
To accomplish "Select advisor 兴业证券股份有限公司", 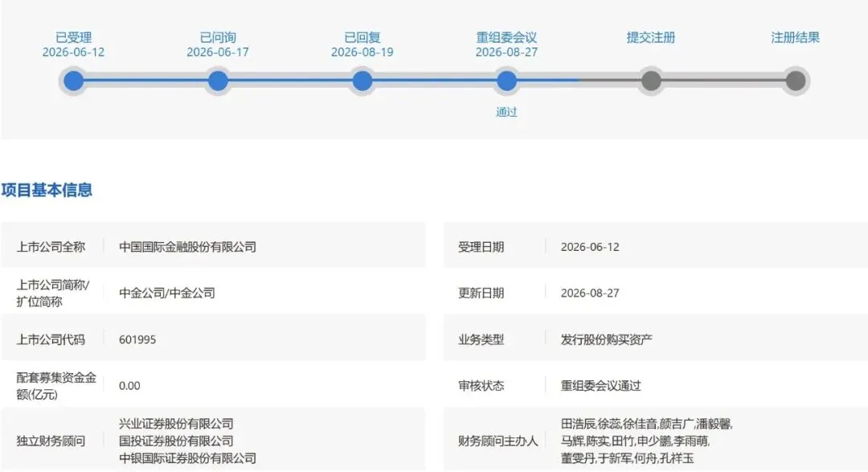I will pyautogui.click(x=176, y=424).
